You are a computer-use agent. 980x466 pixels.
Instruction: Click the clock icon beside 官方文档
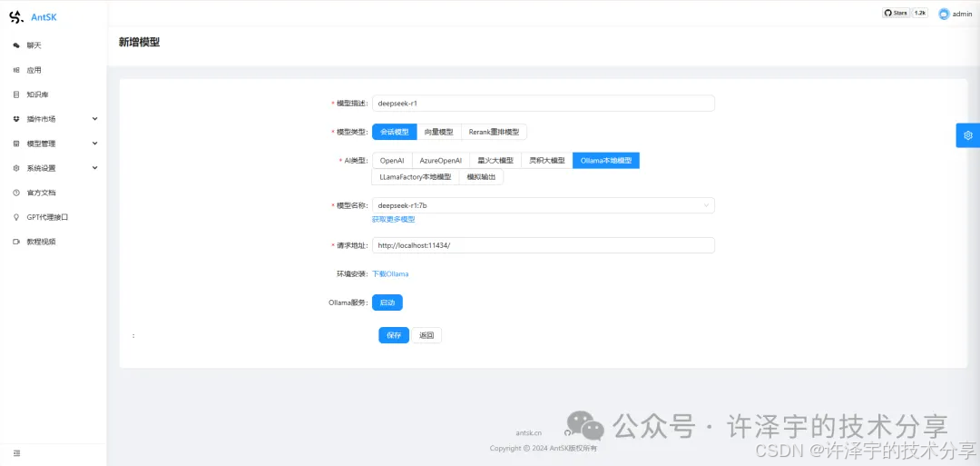(x=16, y=193)
